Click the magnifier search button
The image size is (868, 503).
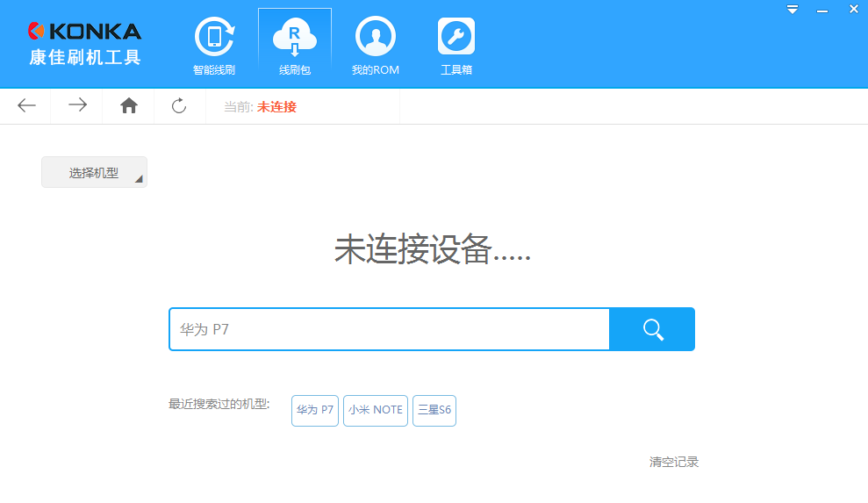coord(652,329)
